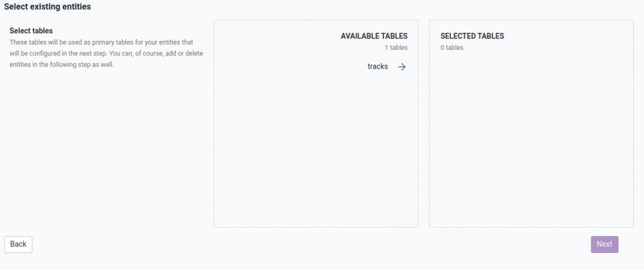Click the primary tables description paragraph
The height and width of the screenshot is (270, 644).
pyautogui.click(x=106, y=53)
